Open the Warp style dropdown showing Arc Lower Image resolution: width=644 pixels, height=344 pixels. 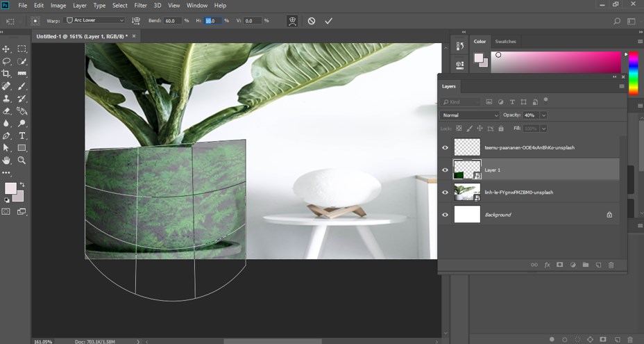tap(95, 21)
